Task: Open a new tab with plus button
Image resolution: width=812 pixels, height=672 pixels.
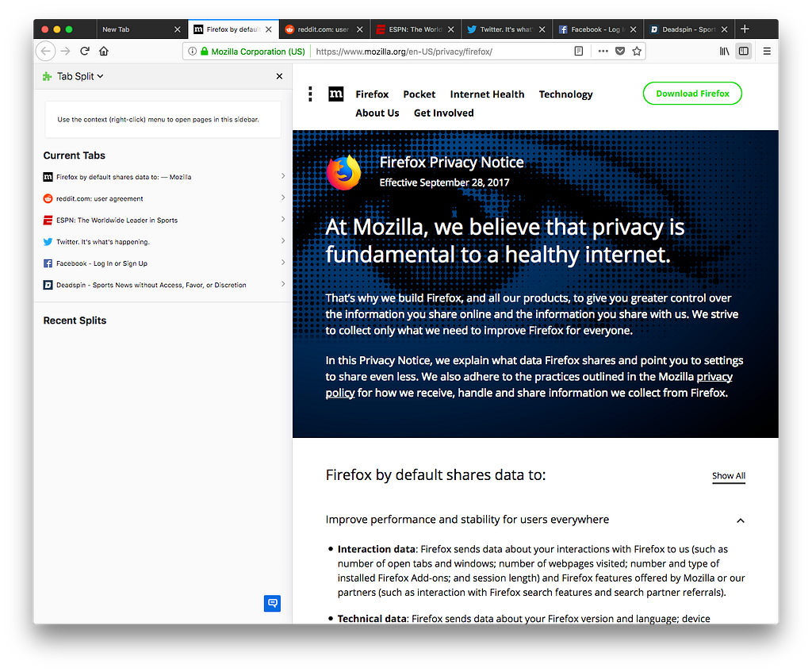Action: coord(745,29)
